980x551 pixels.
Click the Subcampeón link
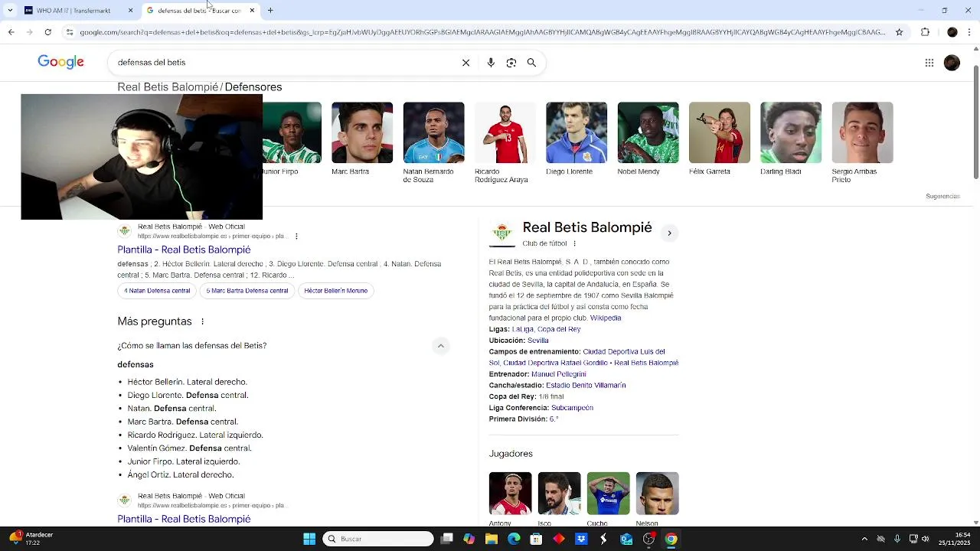coord(572,408)
